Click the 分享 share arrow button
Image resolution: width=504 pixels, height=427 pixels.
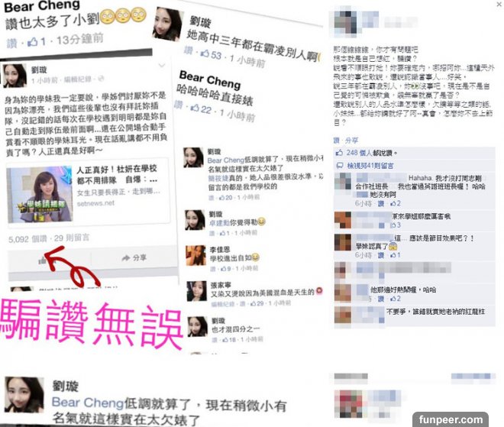point(134,257)
